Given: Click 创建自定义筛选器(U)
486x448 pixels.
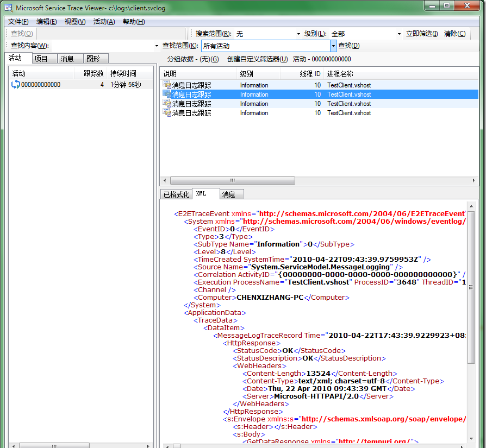Looking at the screenshot, I should [257, 59].
